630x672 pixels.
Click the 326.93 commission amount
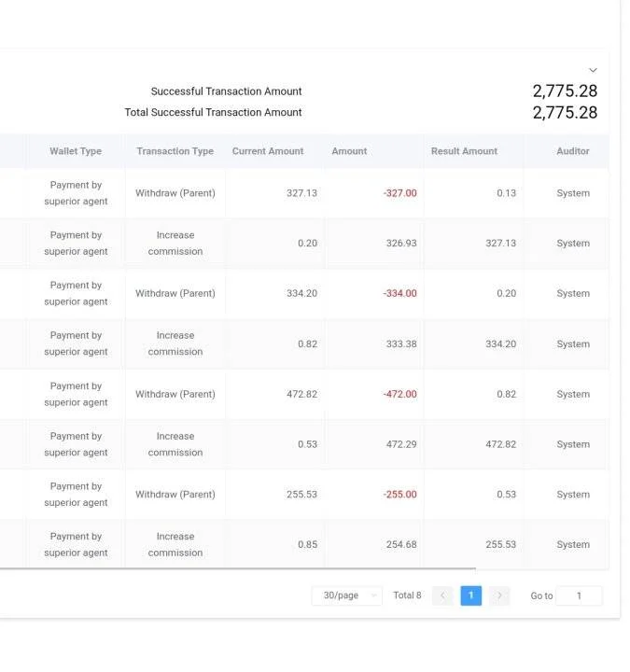point(401,244)
